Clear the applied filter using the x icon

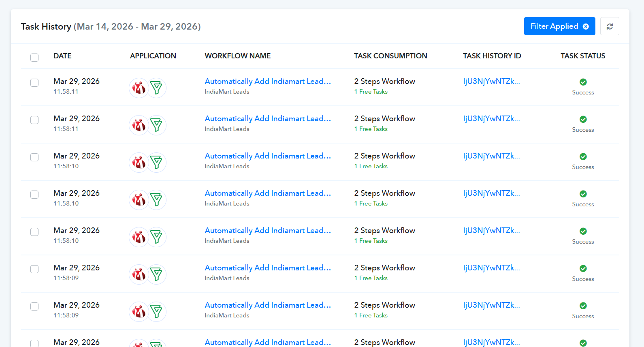pos(586,26)
